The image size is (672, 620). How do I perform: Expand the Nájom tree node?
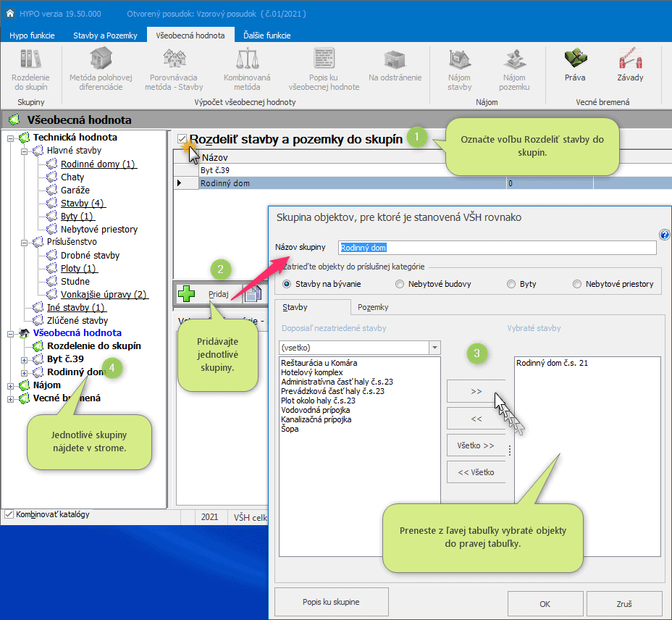(x=11, y=385)
